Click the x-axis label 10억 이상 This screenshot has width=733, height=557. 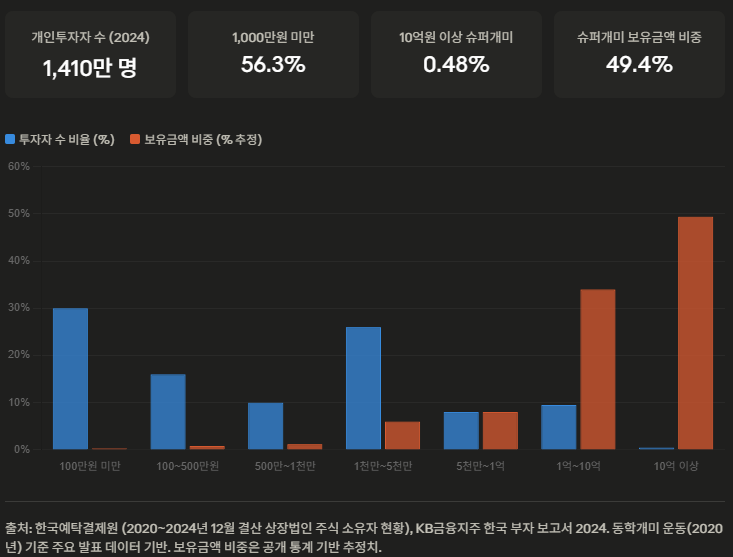676,466
